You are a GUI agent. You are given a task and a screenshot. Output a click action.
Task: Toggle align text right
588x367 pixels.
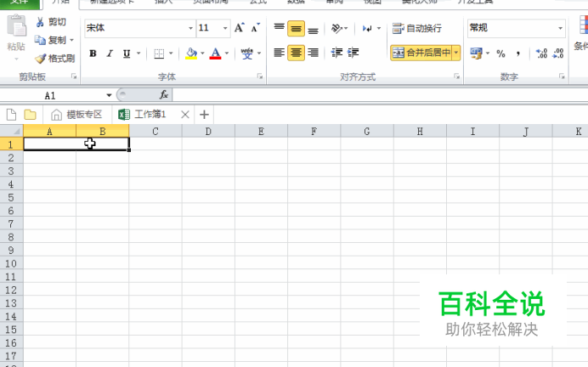tap(313, 53)
